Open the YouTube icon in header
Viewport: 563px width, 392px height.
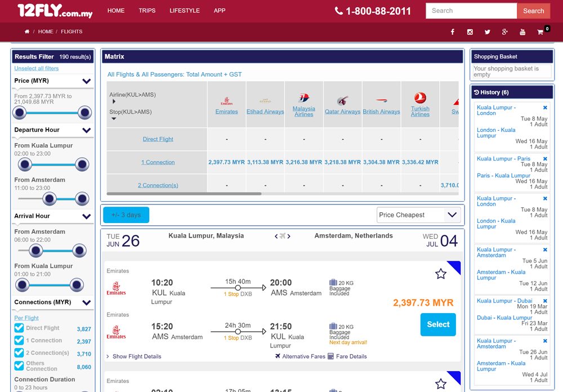(x=522, y=32)
